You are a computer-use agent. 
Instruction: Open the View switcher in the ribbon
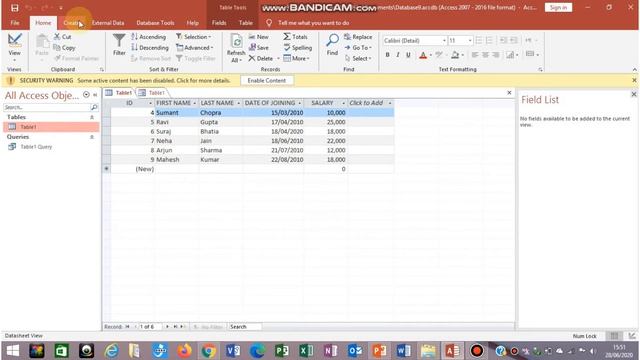[x=14, y=46]
